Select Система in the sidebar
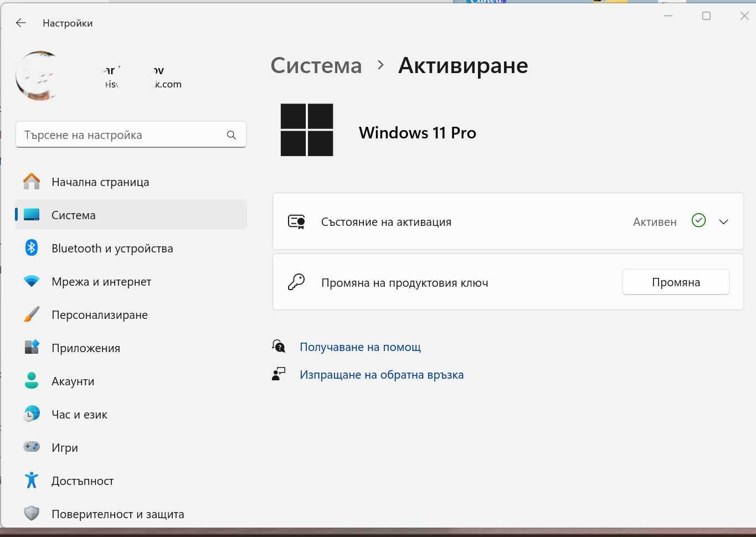Image resolution: width=756 pixels, height=537 pixels. point(131,215)
